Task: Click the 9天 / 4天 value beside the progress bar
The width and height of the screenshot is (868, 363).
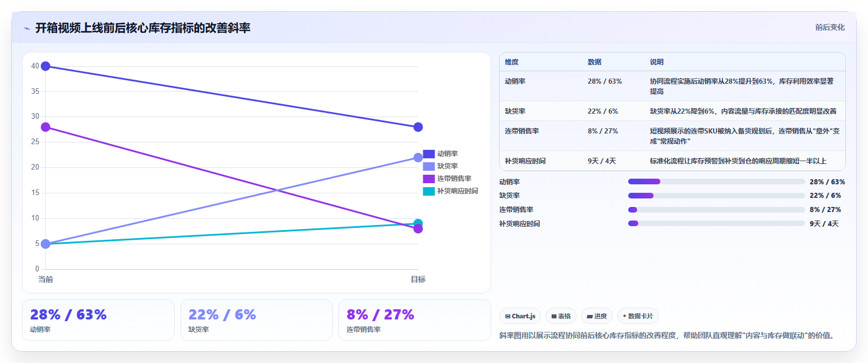Action: [824, 223]
